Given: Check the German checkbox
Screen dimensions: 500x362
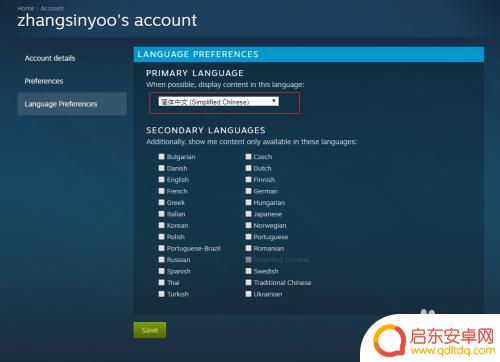Looking at the screenshot, I should tap(248, 191).
